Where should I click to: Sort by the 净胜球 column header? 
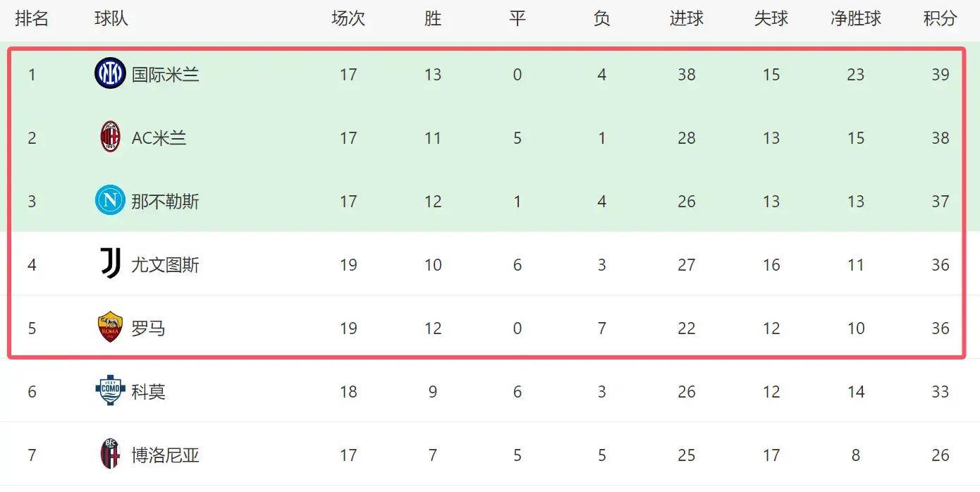[855, 18]
